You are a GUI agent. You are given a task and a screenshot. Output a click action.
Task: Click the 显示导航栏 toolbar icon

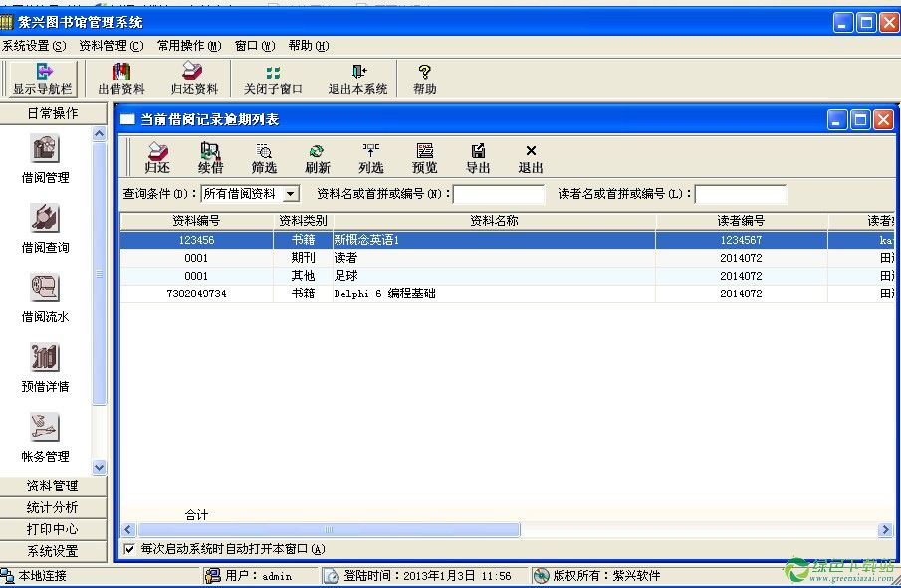point(43,79)
